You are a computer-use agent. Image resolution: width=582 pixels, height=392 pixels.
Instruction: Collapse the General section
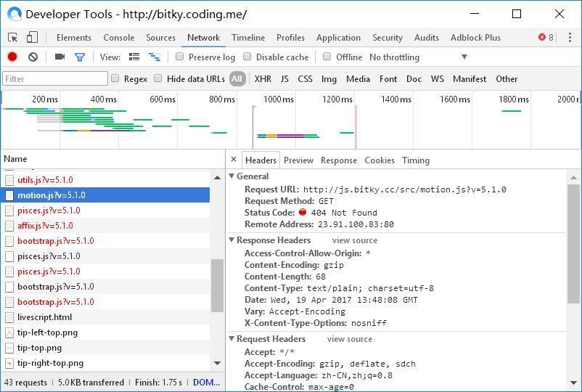231,176
